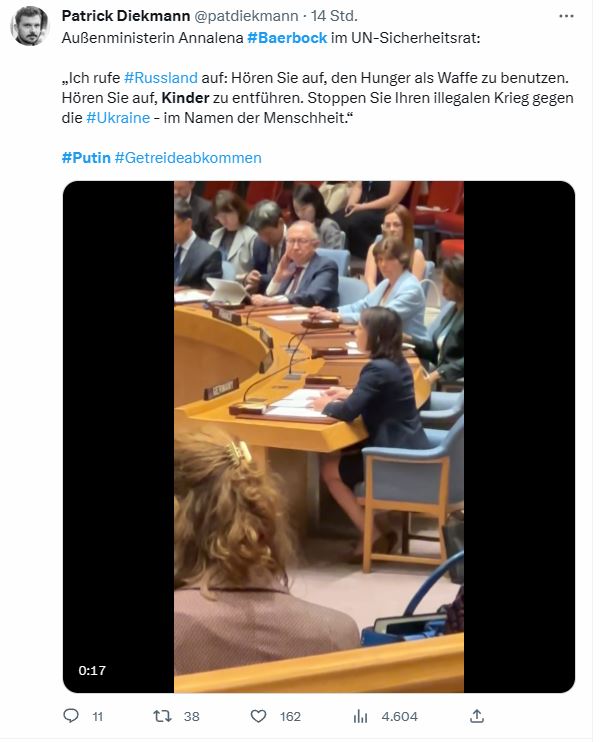Follow the #Baerbock hashtag

tap(287, 38)
